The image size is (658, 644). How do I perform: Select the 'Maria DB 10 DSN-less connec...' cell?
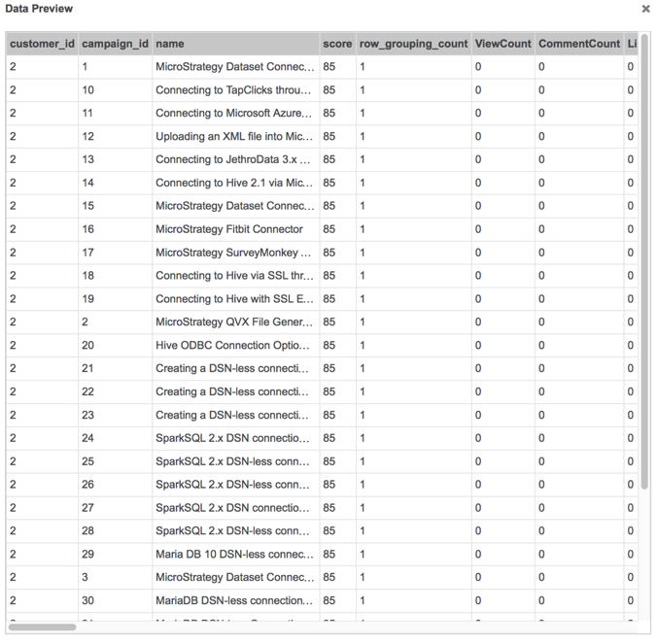click(236, 555)
